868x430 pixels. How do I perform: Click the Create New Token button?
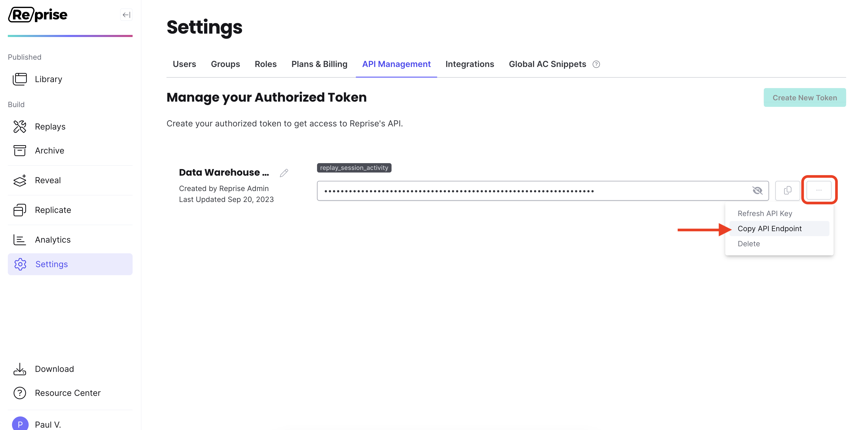point(805,98)
